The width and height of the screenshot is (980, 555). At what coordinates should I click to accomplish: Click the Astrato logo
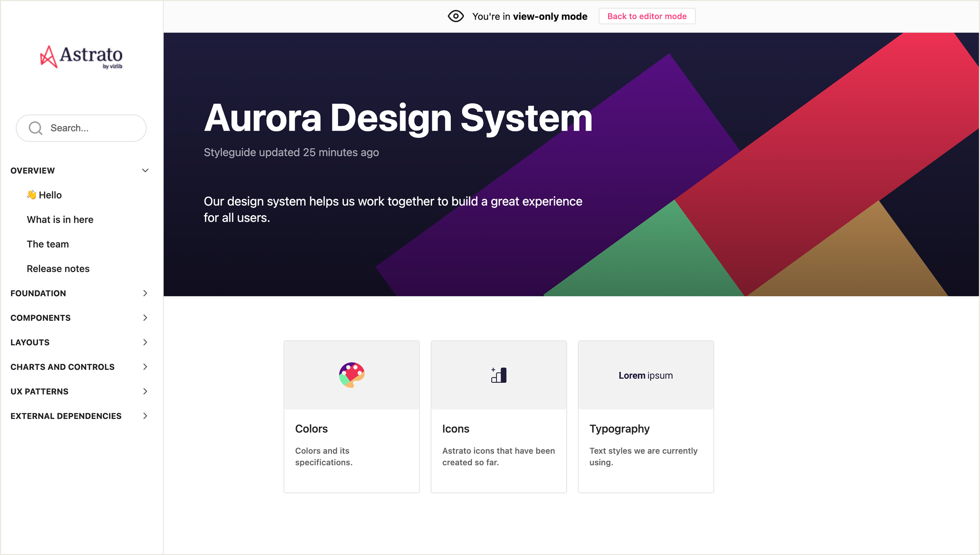82,57
